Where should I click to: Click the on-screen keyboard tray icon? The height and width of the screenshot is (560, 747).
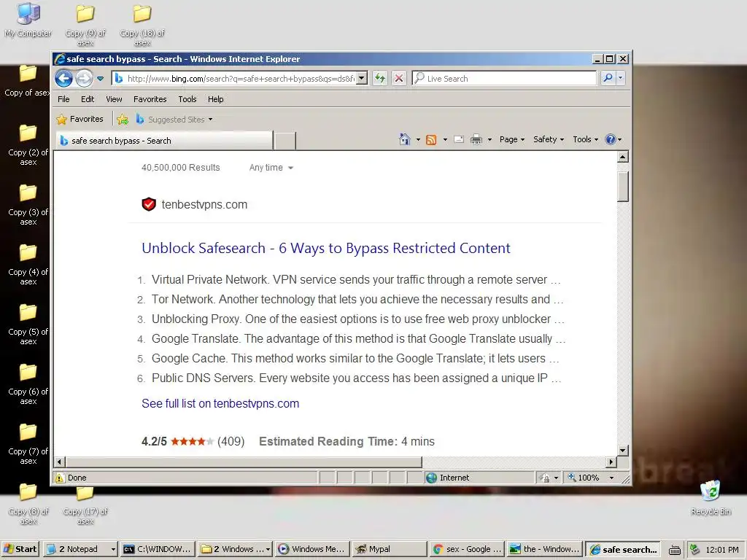(674, 550)
